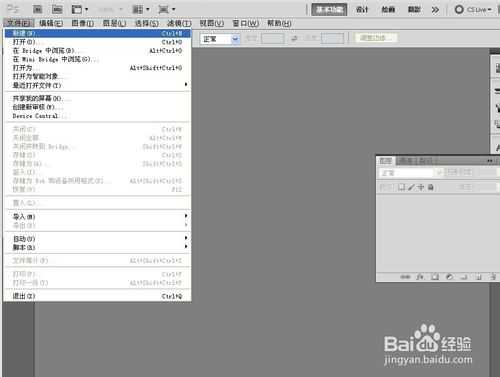This screenshot has width=500, height=377.
Task: Toggle lock position icon in layers panel
Action: click(421, 187)
